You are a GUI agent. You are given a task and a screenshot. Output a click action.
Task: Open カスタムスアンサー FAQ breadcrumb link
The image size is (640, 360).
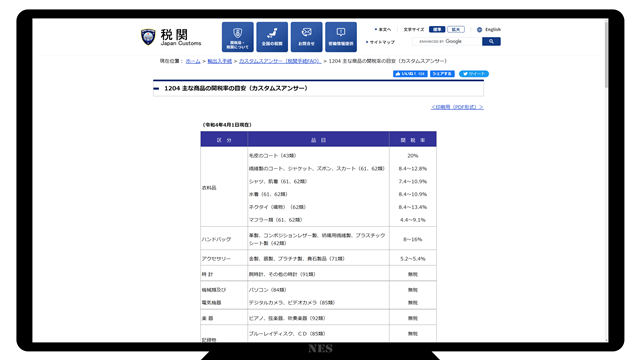[280, 61]
